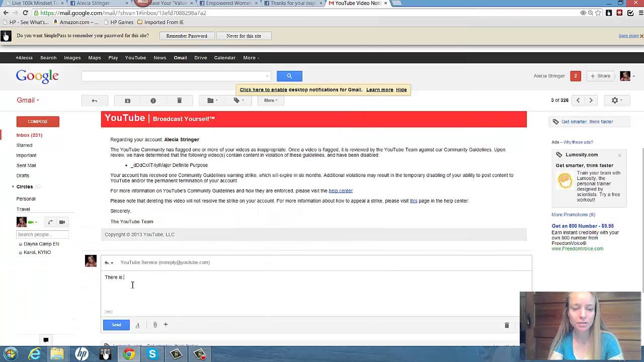Open the Important folder
Viewport: 644px width, 362px height.
tap(26, 155)
